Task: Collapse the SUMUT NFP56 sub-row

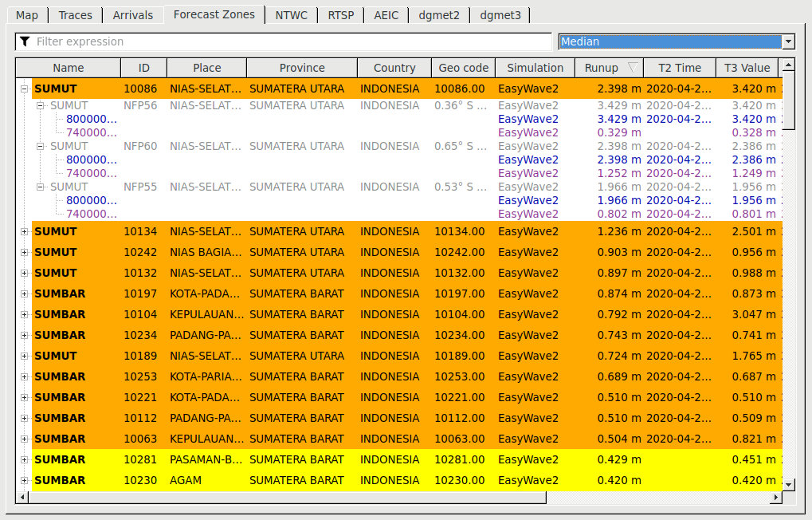Action: point(40,106)
